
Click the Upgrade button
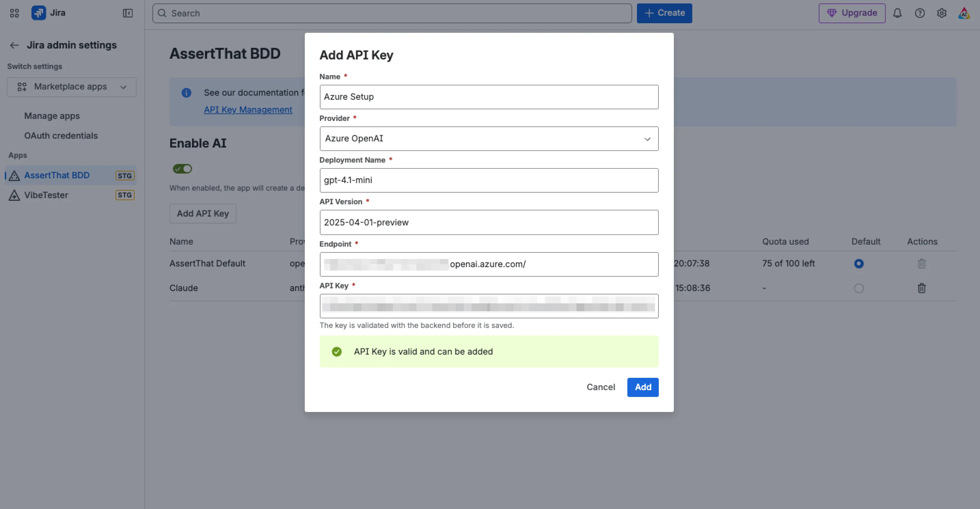[x=852, y=13]
